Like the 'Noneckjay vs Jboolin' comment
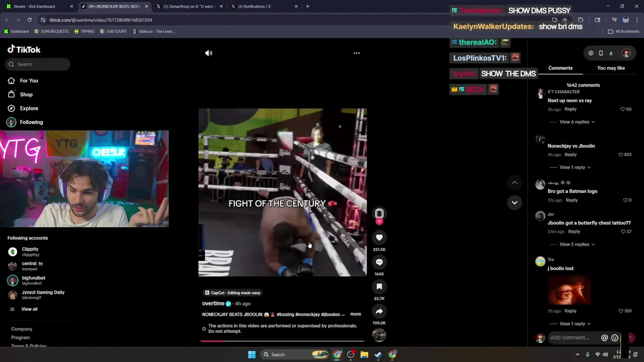This screenshot has height=362, width=644. pyautogui.click(x=621, y=155)
